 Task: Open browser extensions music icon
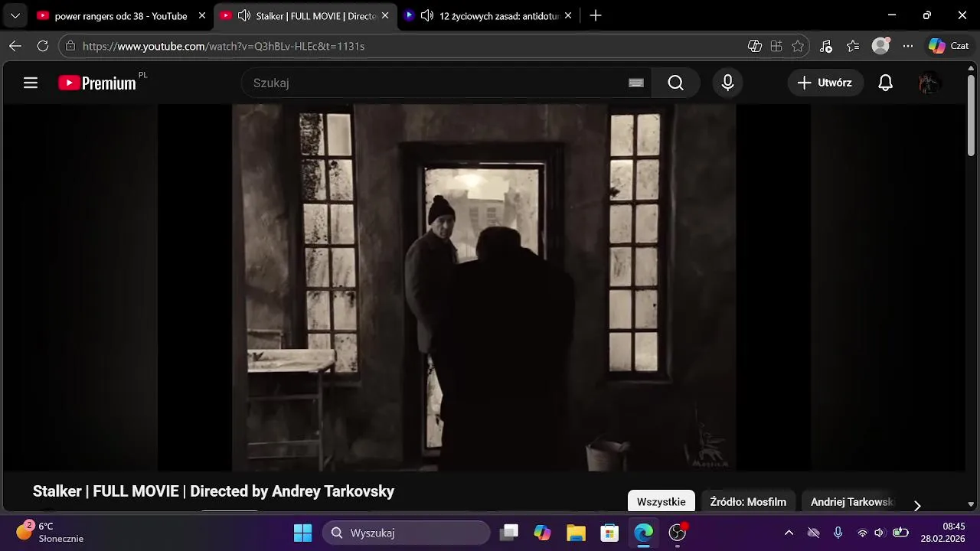[825, 46]
